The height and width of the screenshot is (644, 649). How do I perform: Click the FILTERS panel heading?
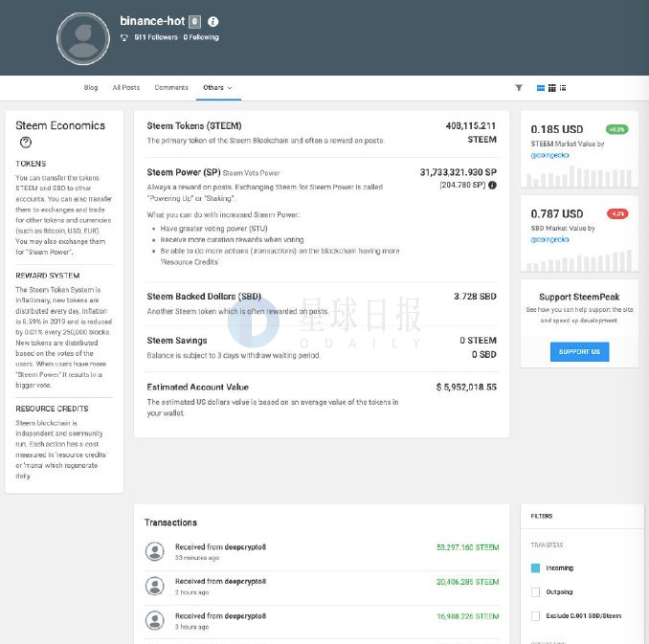(x=542, y=516)
